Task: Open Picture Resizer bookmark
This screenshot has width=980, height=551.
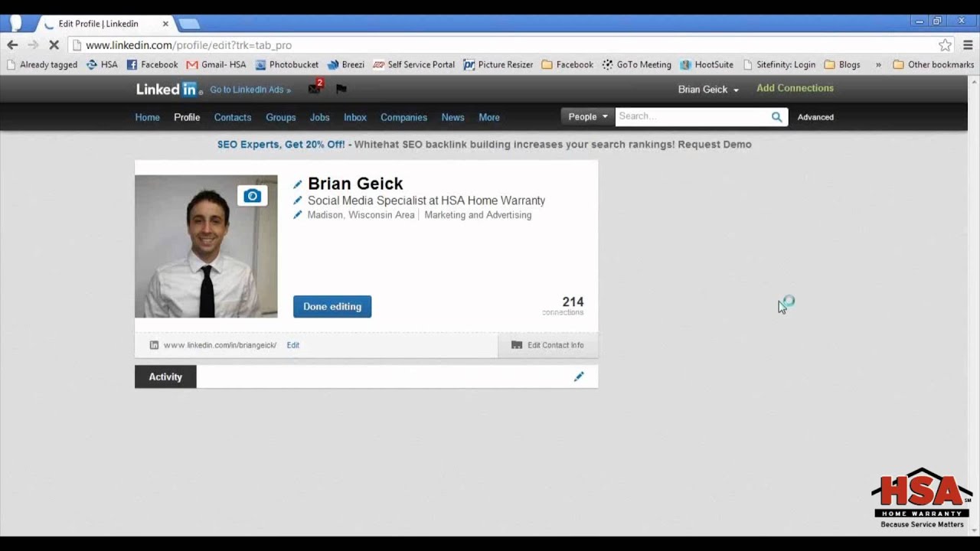Action: point(498,65)
